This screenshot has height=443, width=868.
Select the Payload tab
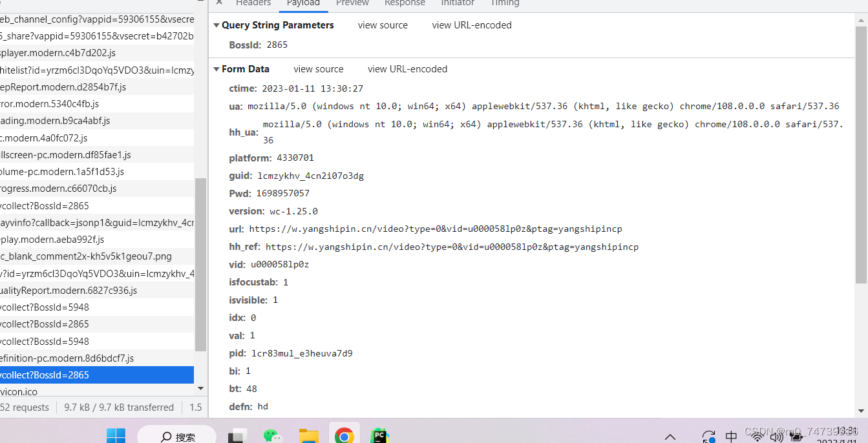pos(303,3)
